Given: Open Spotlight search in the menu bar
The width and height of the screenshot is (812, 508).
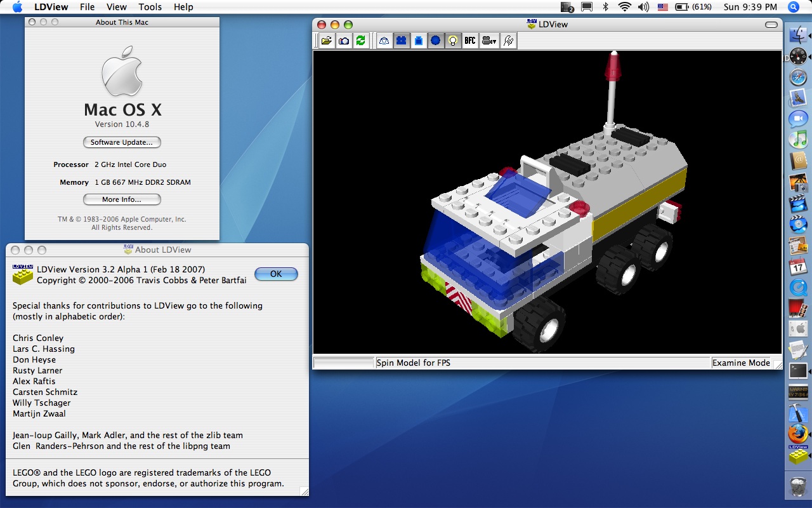Looking at the screenshot, I should point(794,7).
